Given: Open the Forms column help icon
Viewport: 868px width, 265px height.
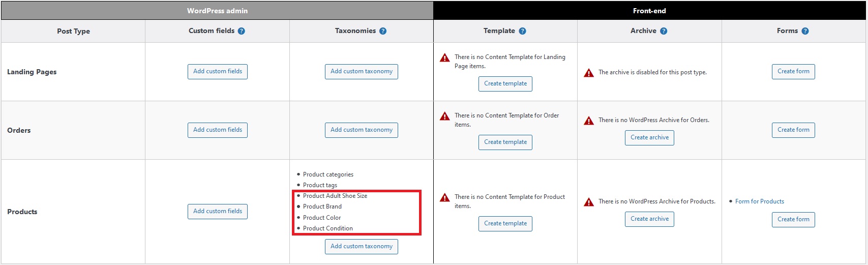Looking at the screenshot, I should [x=805, y=31].
